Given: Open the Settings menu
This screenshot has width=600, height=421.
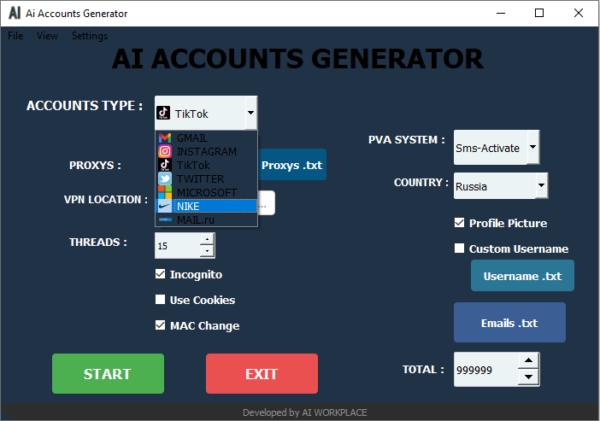Looking at the screenshot, I should pyautogui.click(x=90, y=36).
